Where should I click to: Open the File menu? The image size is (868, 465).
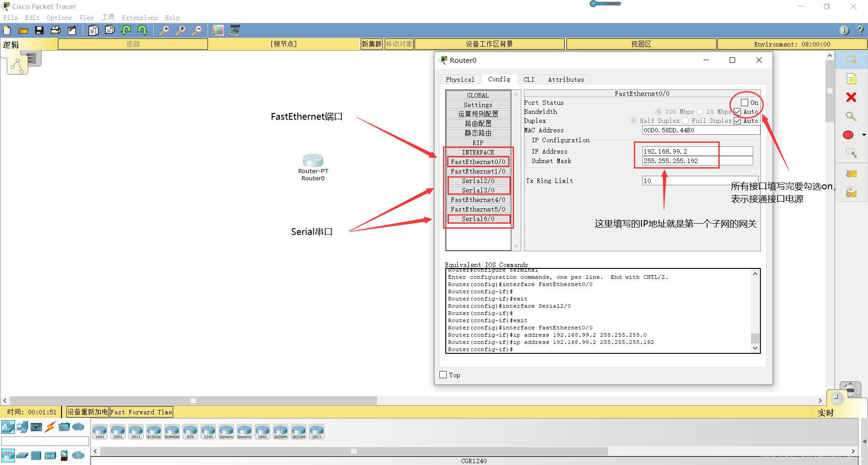point(10,18)
